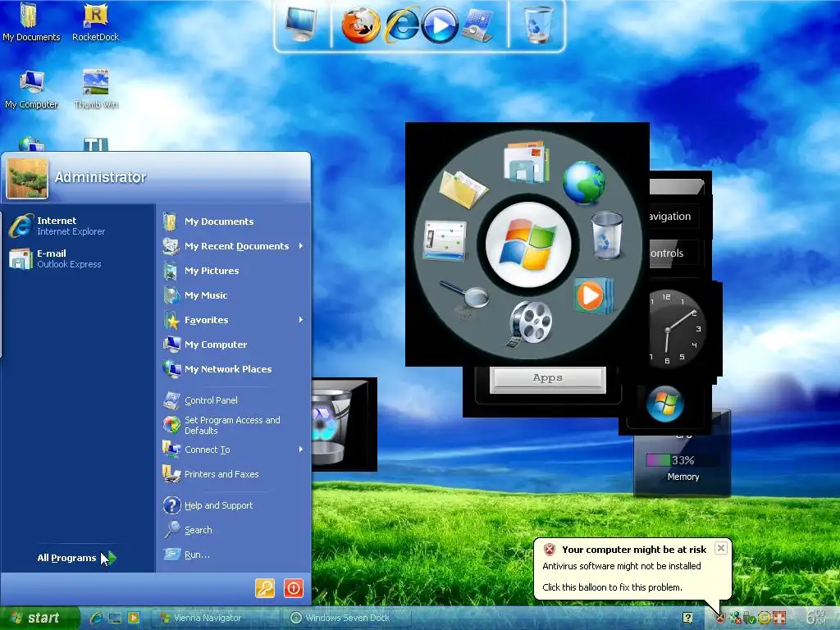Open the globe icon in circular navigator
The image size is (840, 630).
[584, 183]
